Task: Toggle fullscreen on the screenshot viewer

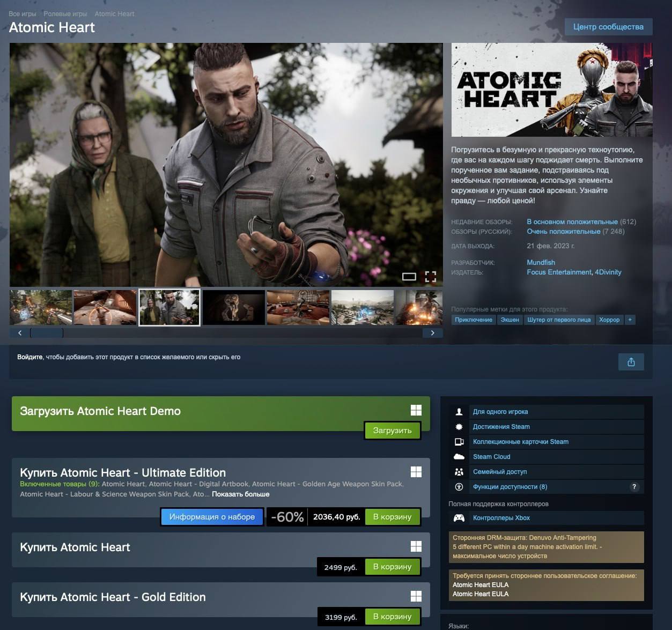Action: (x=431, y=277)
